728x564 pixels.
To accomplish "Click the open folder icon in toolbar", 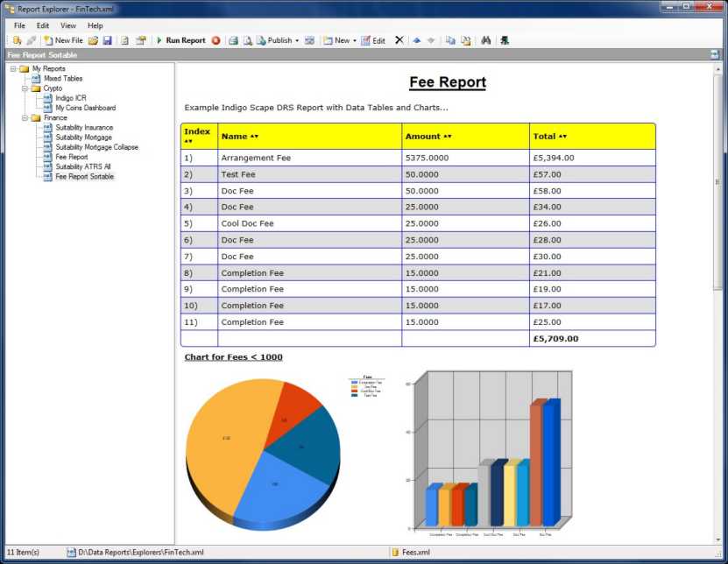I will pyautogui.click(x=93, y=40).
